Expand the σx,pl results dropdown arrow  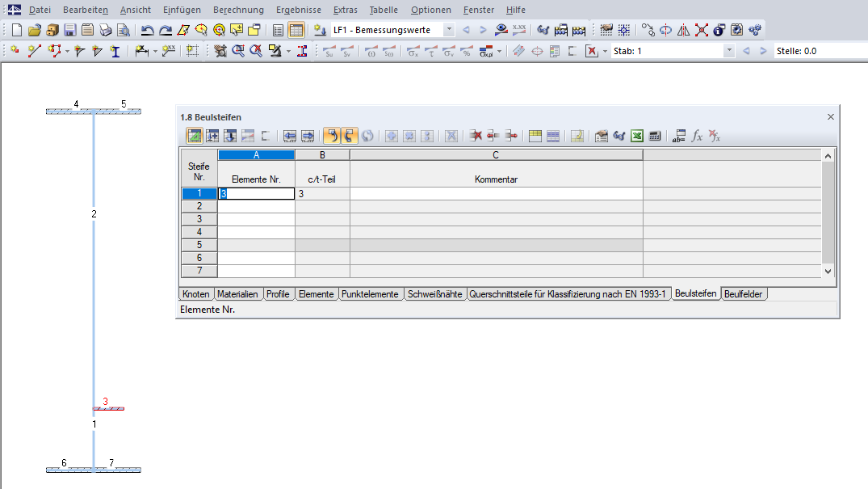499,52
